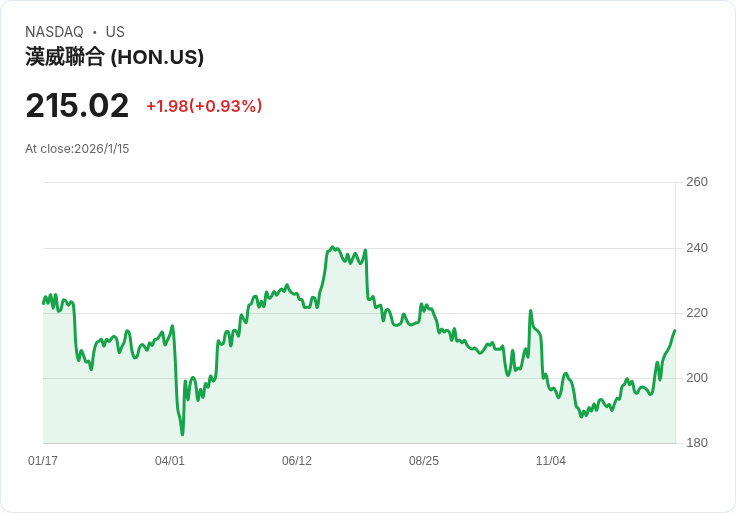The width and height of the screenshot is (736, 513).
Task: Click the 04/01 date axis label
Action: 170,461
